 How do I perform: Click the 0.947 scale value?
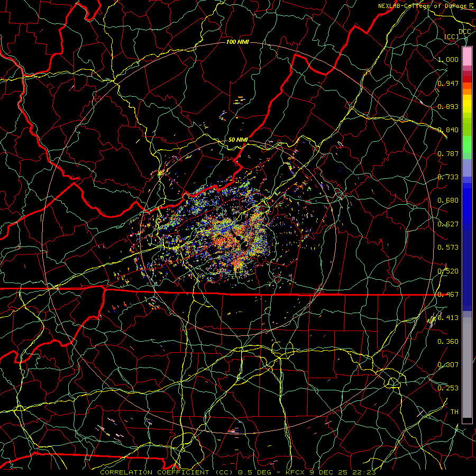pyautogui.click(x=448, y=83)
